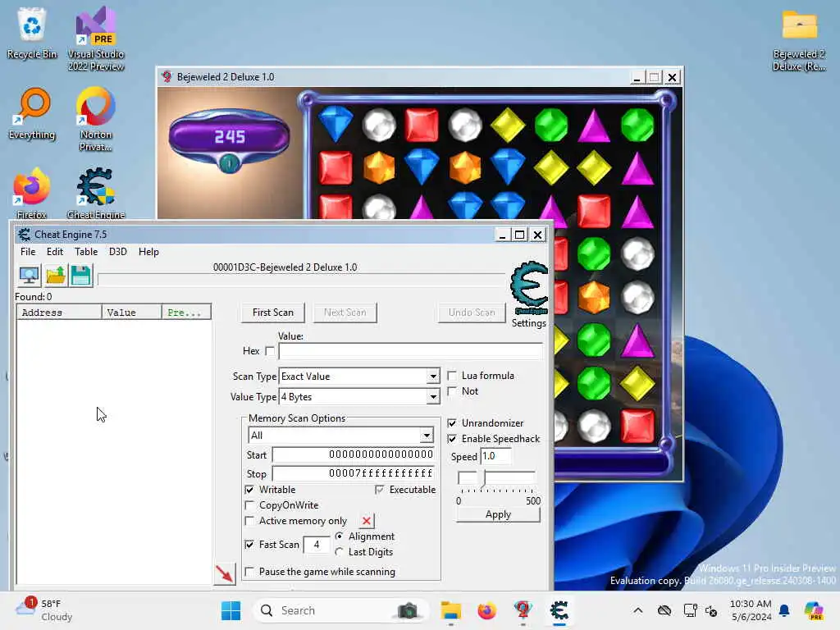Open the load table folder icon

55,276
